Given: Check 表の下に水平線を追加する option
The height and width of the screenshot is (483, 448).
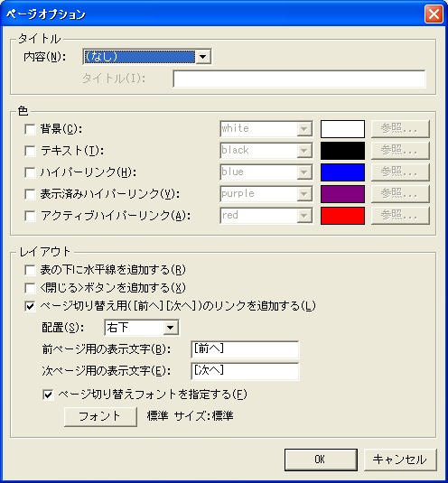Looking at the screenshot, I should pyautogui.click(x=30, y=271).
